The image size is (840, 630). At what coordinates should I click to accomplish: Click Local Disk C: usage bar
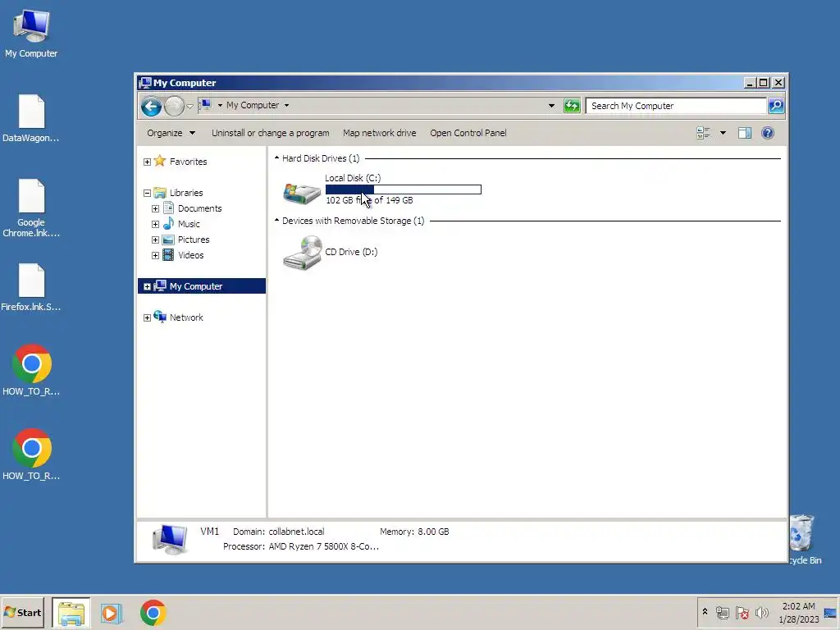coord(404,189)
